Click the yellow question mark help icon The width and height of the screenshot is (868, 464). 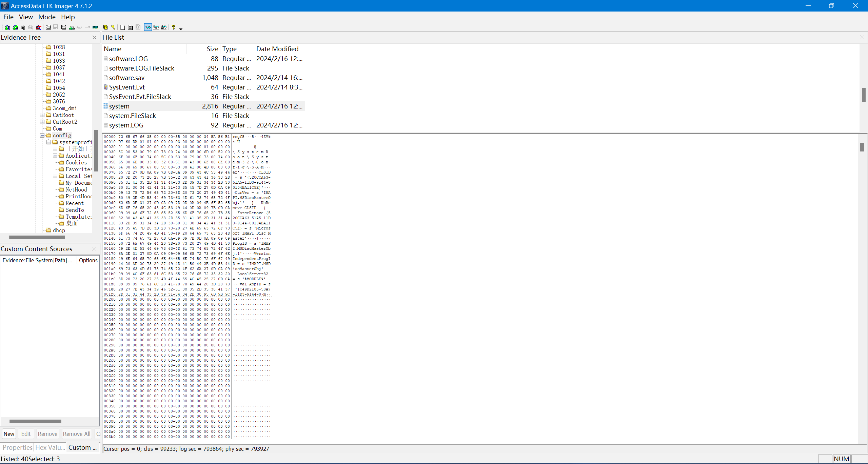pos(174,27)
